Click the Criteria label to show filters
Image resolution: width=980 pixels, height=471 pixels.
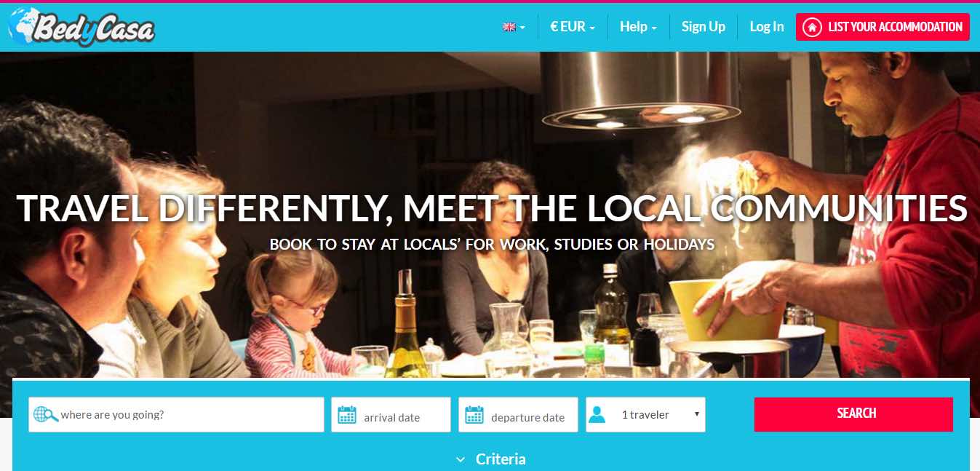click(x=501, y=459)
